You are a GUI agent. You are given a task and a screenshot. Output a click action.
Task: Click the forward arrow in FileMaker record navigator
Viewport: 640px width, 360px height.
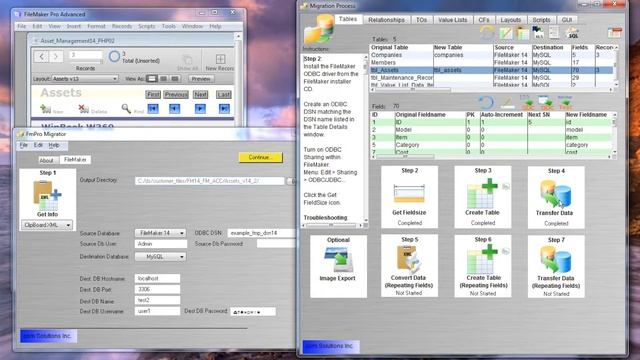pyautogui.click(x=56, y=56)
